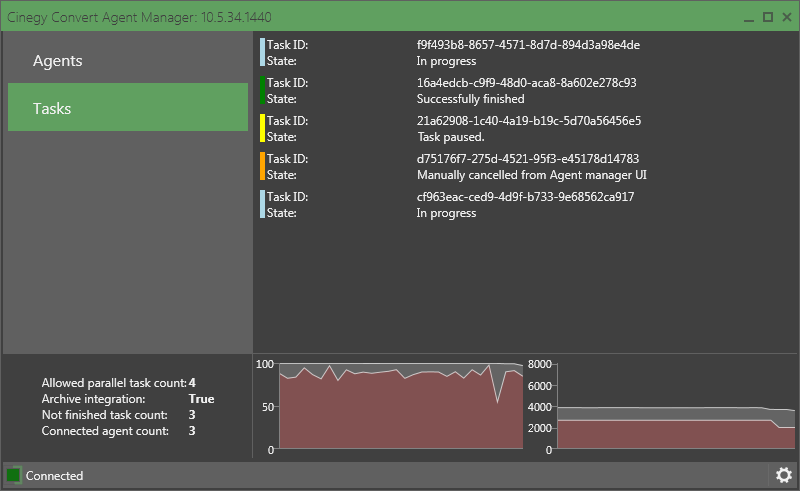Viewport: 800px width, 491px height.
Task: Click 'In progress' state of task cf963eac
Action: click(x=446, y=213)
